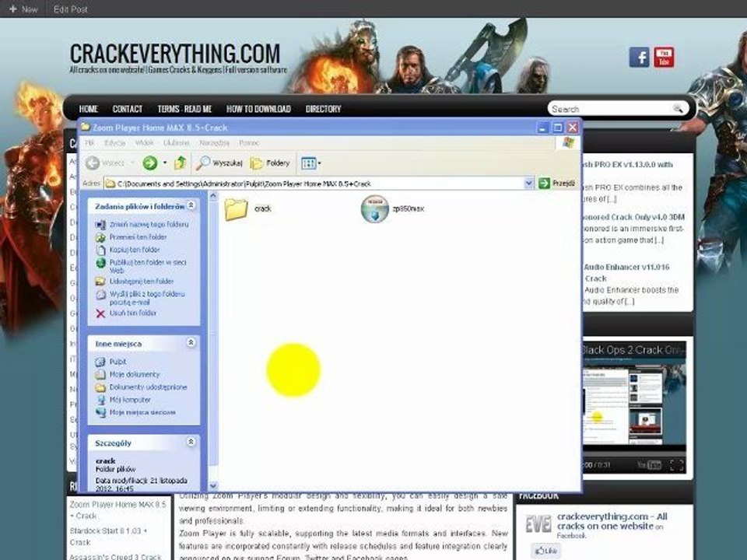747x560 pixels.
Task: Open Mój komputer link
Action: [130, 400]
